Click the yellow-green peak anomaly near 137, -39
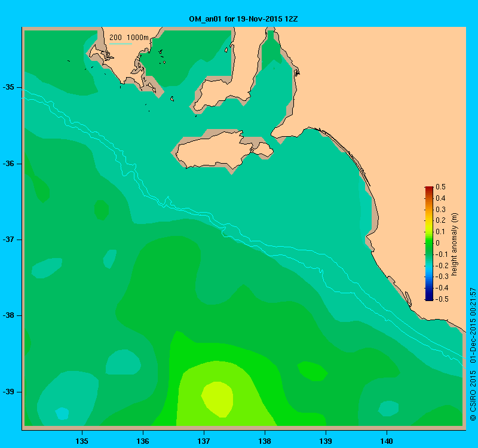 [217, 399]
